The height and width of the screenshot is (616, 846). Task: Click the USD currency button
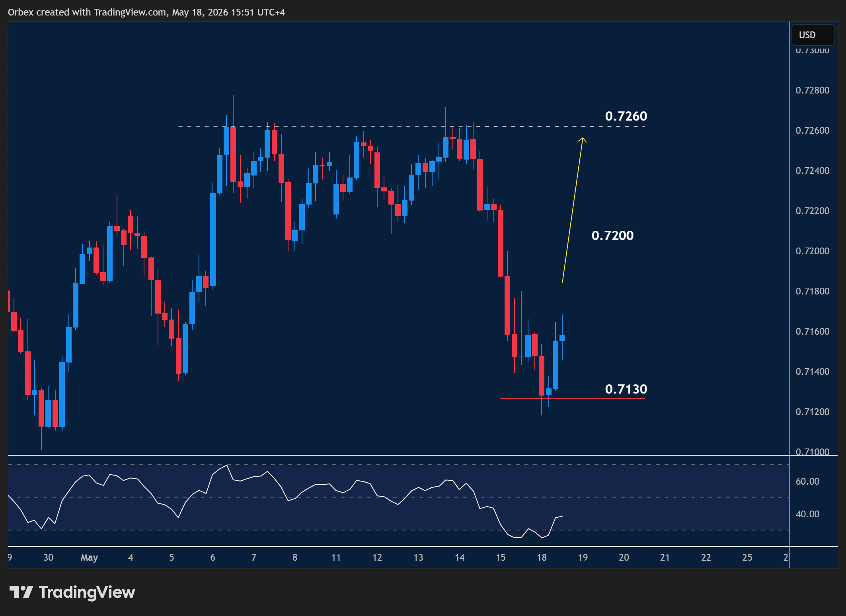(813, 35)
